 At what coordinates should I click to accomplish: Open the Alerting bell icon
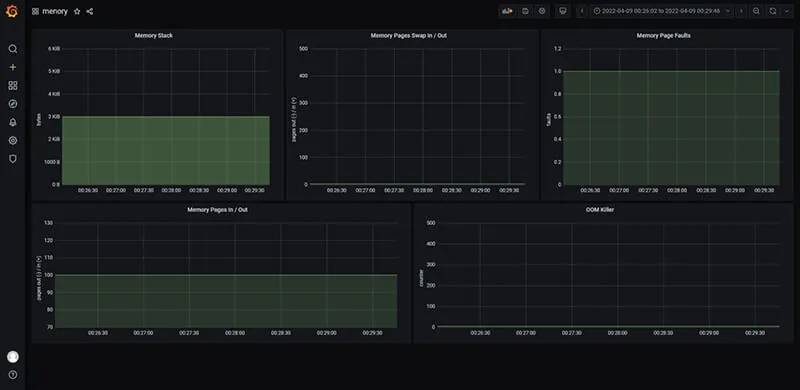click(x=13, y=123)
